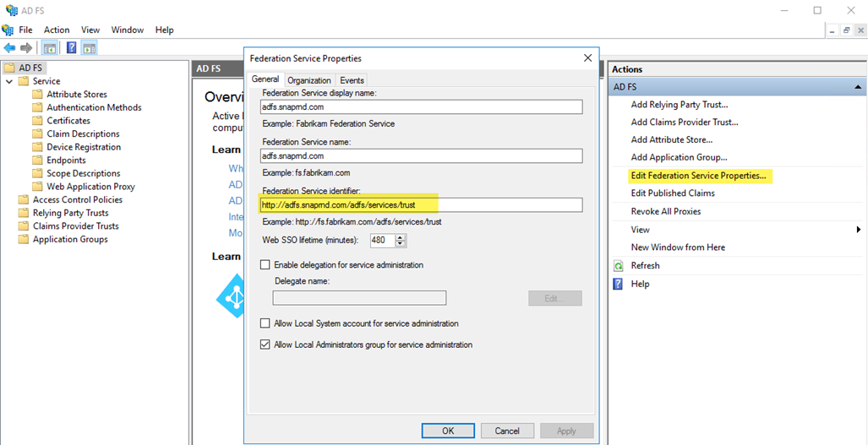Viewport: 868px width, 445px height.
Task: Click the Apply button
Action: pos(567,431)
